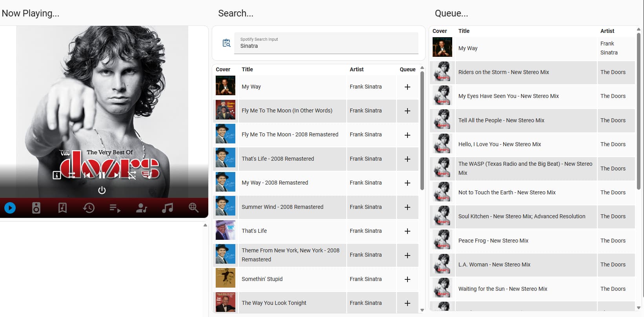This screenshot has width=644, height=317.
Task: Open the playlist favorites section
Action: pos(115,208)
